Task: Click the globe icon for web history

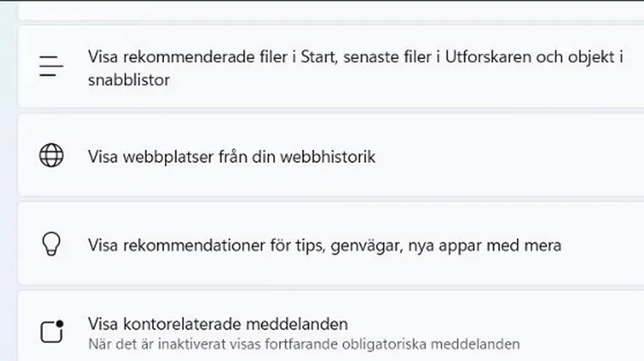Action: click(x=52, y=156)
